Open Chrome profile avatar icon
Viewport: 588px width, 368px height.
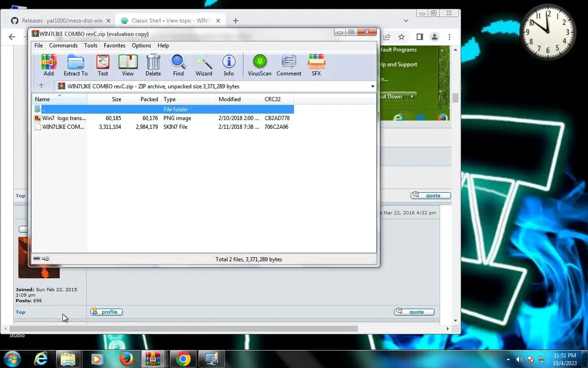[434, 37]
